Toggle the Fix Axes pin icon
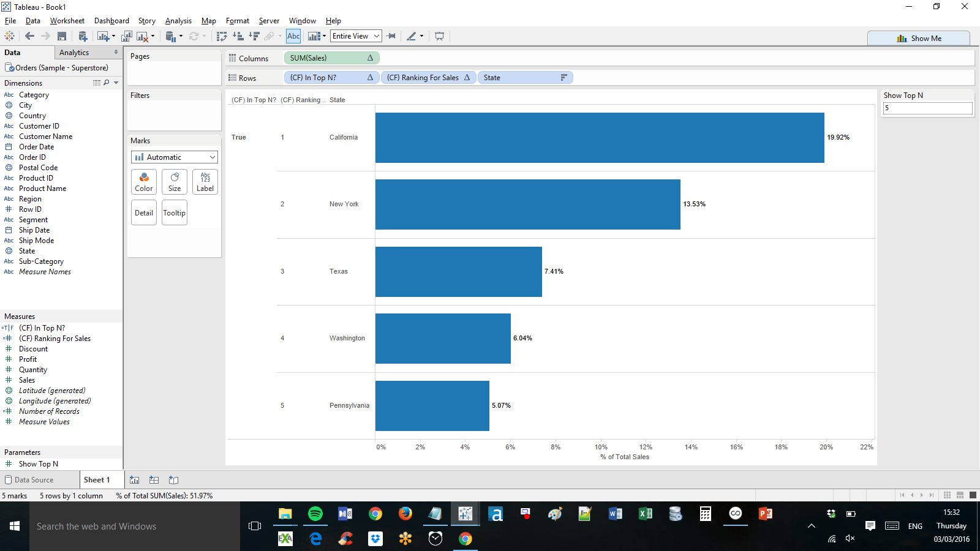The height and width of the screenshot is (551, 980). [391, 37]
